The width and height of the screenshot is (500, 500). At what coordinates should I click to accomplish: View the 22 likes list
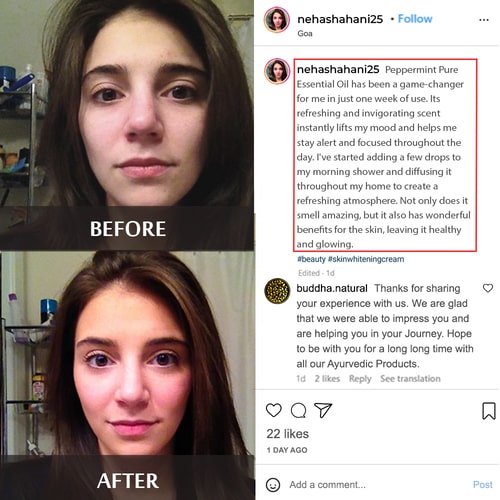(x=287, y=434)
